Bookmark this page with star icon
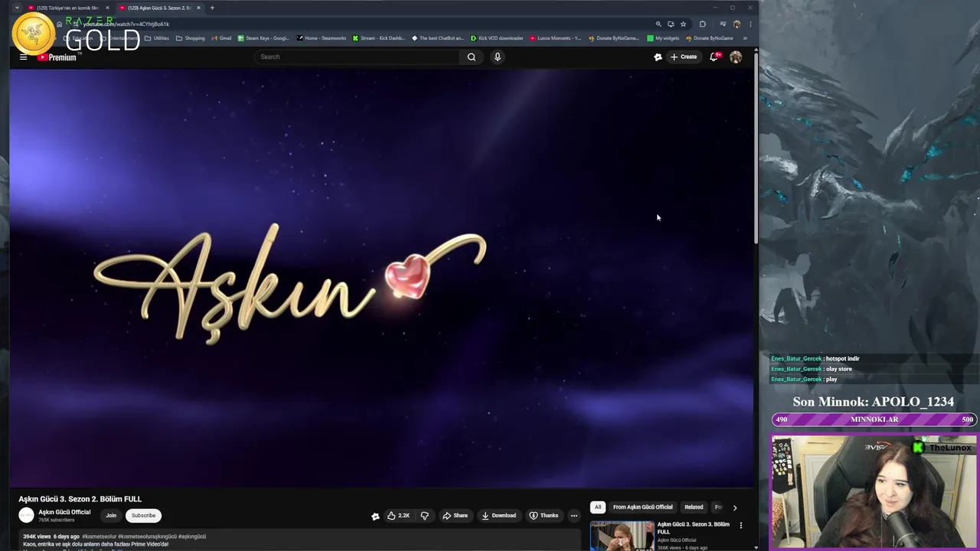 pyautogui.click(x=684, y=24)
